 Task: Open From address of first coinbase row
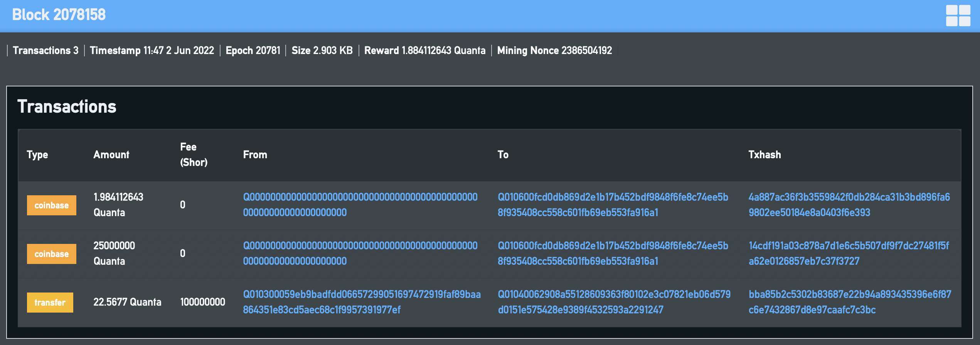pyautogui.click(x=360, y=205)
